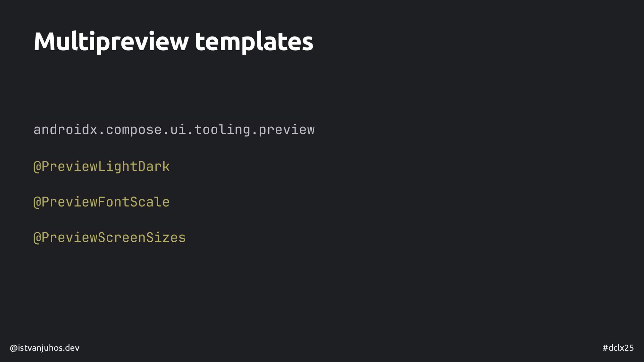Screen dimensions: 644x362
Task: Click the @ symbol before PreviewScreenSizes
Action: [x=37, y=238]
